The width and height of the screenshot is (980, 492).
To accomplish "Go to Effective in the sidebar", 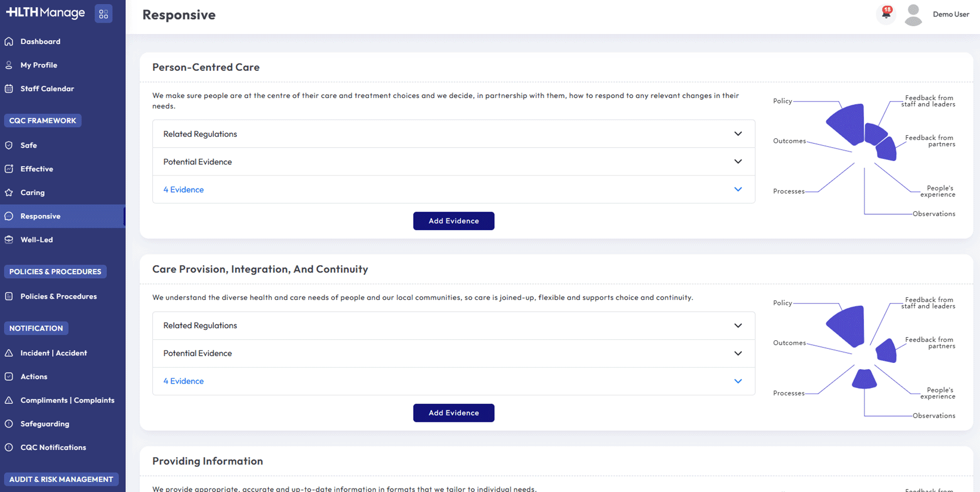I will coord(37,169).
